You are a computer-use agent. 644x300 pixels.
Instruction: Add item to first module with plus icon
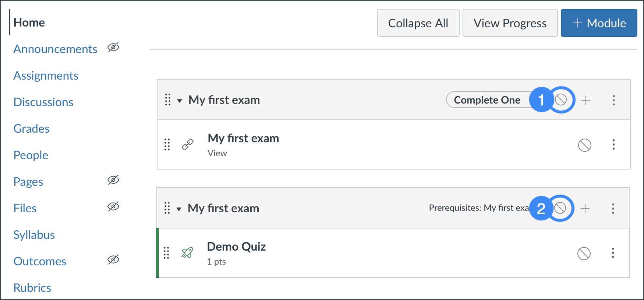tap(586, 100)
